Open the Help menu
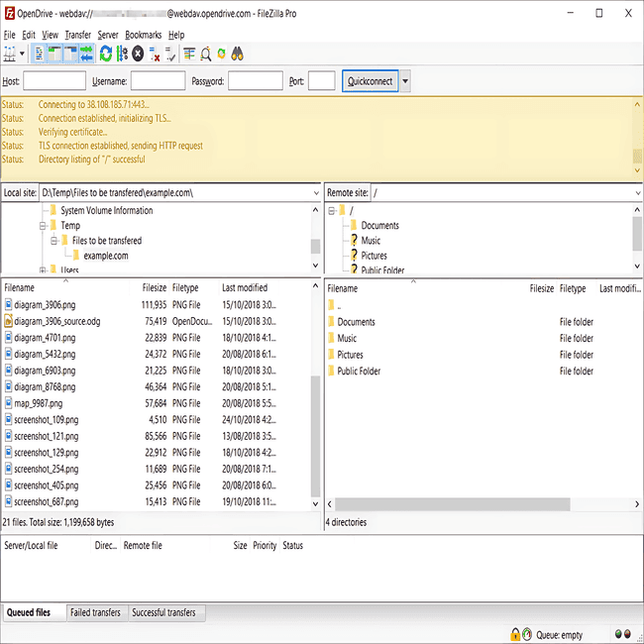The height and width of the screenshot is (644, 644). point(176,35)
